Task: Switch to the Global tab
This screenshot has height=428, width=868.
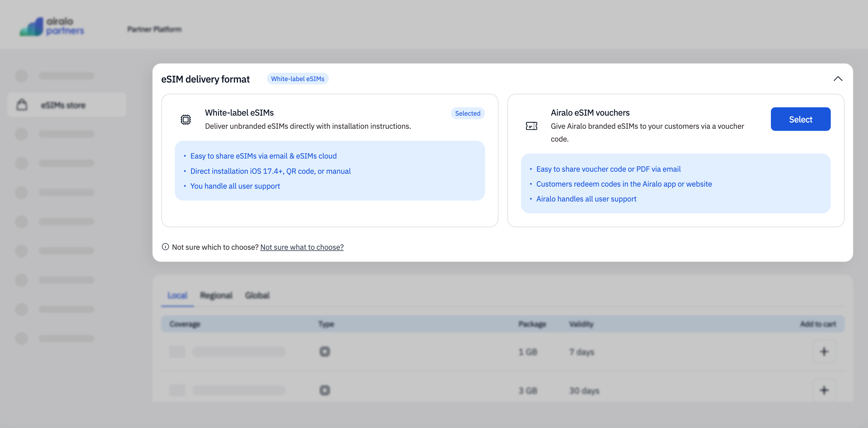Action: [x=257, y=295]
